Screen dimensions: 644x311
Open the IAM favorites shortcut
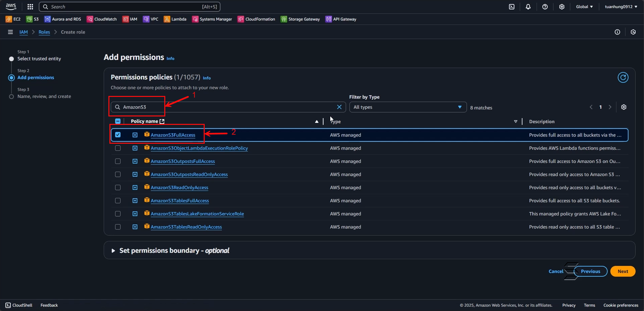130,19
